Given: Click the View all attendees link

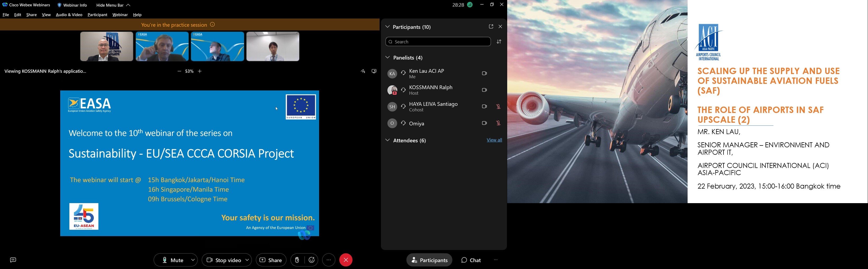Looking at the screenshot, I should click(x=494, y=140).
